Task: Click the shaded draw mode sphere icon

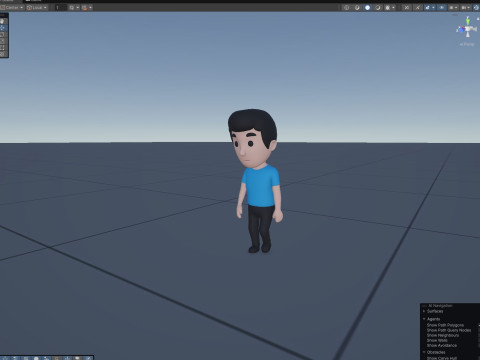Action: (367, 7)
